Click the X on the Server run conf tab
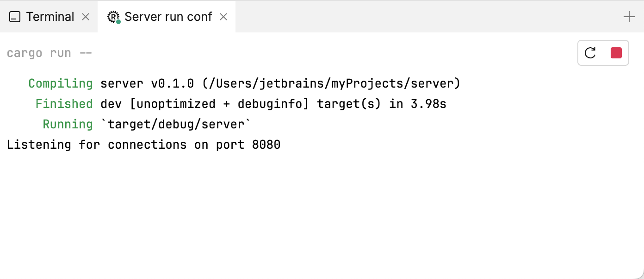Image resolution: width=644 pixels, height=279 pixels. tap(223, 16)
